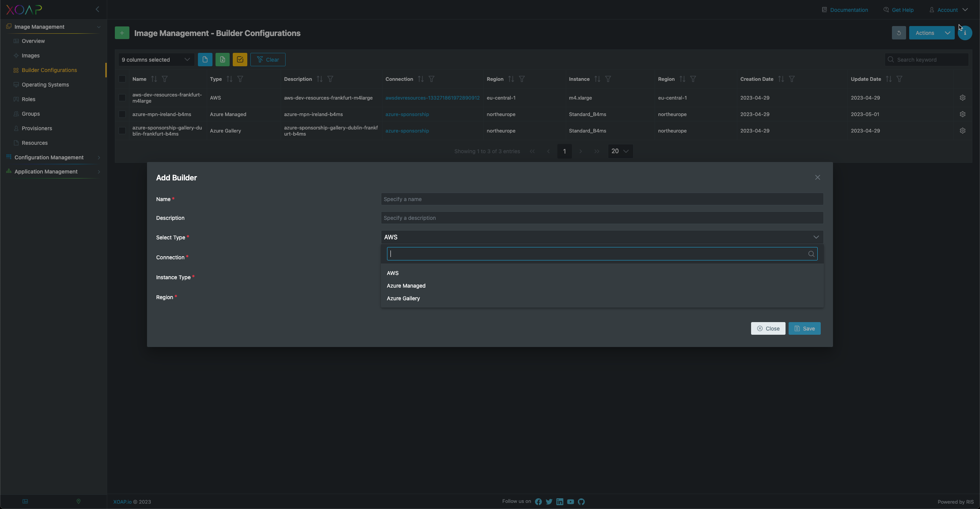Screen dimensions: 980x509
Task: Open the Account dropdown menu
Action: [949, 10]
